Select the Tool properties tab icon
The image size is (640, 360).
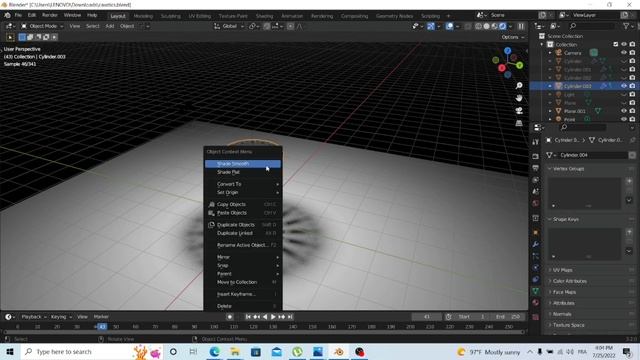coord(536,142)
